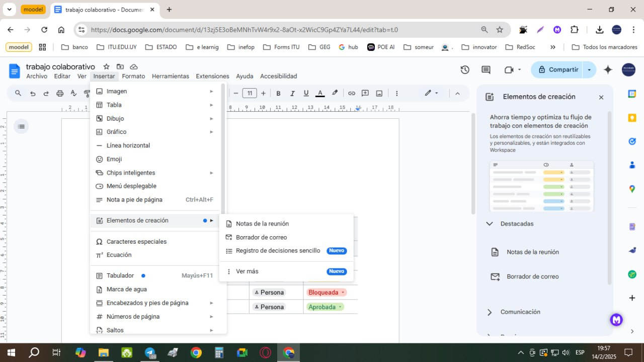Screen dimensions: 644x362
Task: Show the document outline icon
Action: (x=21, y=126)
